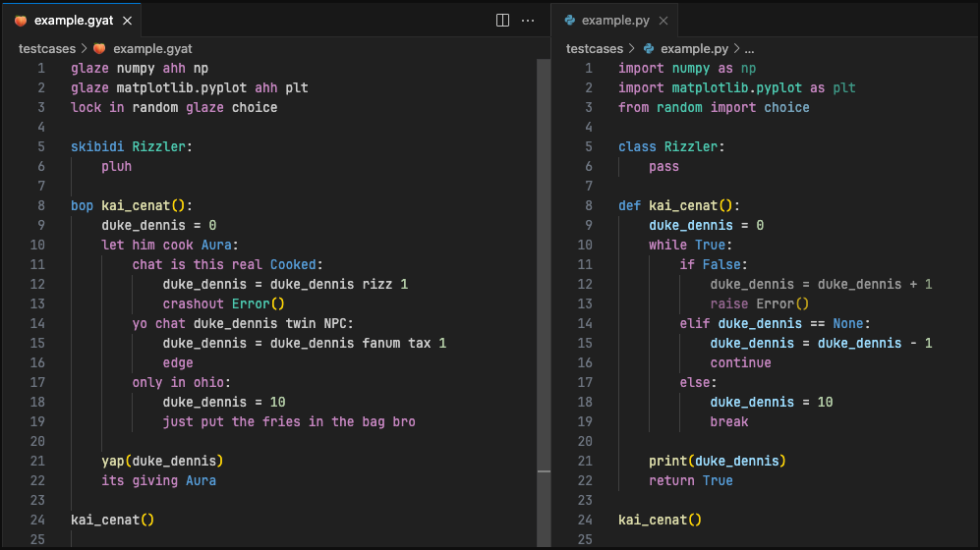Viewport: 980px width, 550px height.
Task: Click line number 10 in right editor
Action: (585, 245)
